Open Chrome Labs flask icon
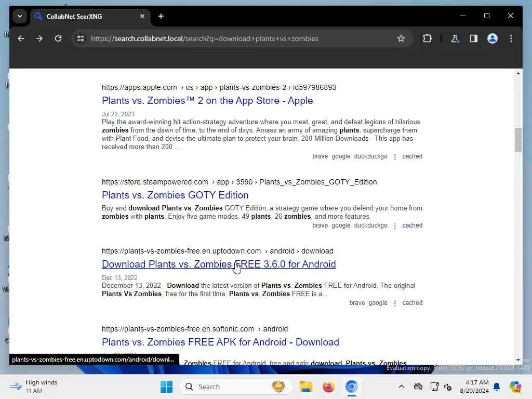 point(455,38)
